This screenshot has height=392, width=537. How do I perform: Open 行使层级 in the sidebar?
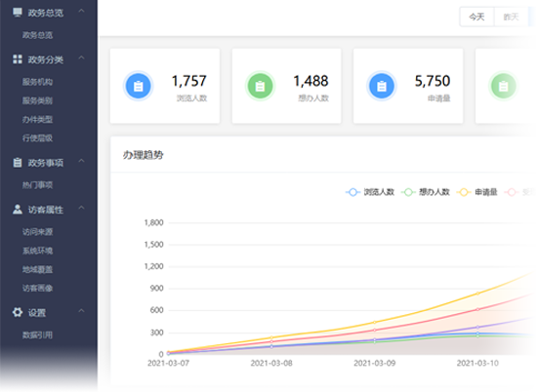point(38,137)
